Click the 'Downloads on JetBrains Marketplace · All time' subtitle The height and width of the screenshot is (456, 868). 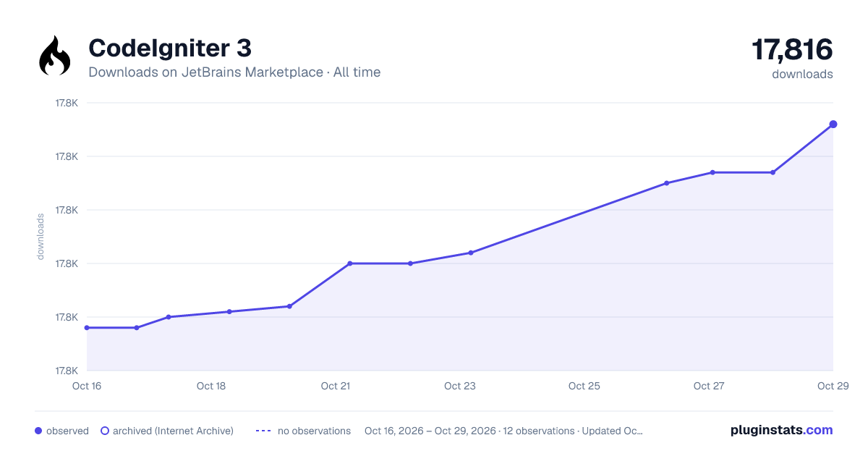(x=234, y=72)
